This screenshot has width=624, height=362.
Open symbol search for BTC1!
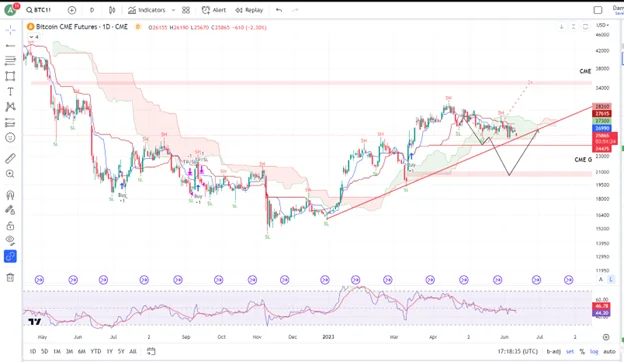coord(39,10)
